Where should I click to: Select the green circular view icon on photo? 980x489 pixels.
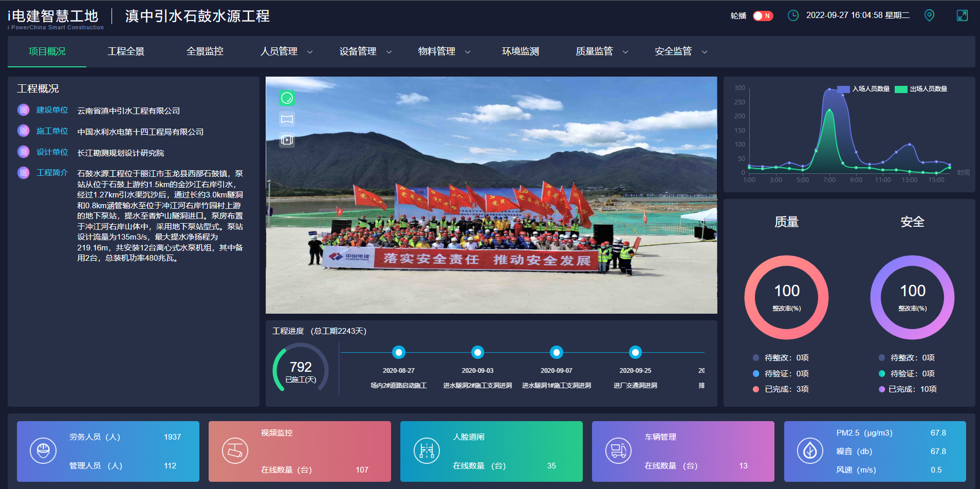point(287,98)
